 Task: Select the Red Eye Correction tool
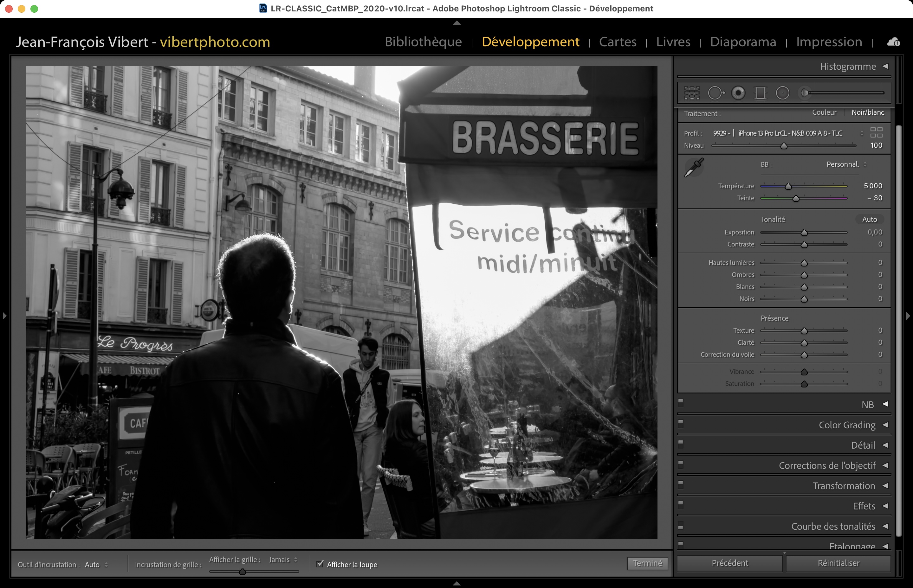point(738,93)
